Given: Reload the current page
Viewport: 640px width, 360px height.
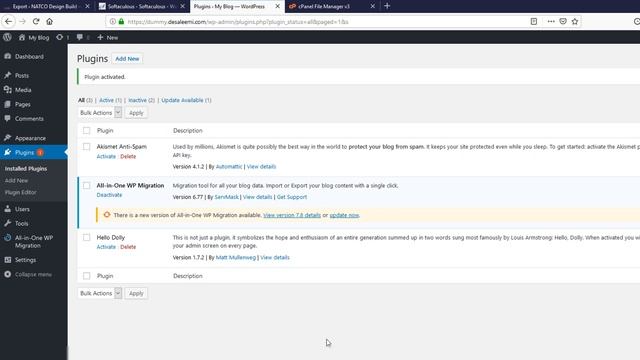Looking at the screenshot, I should pyautogui.click(x=36, y=21).
